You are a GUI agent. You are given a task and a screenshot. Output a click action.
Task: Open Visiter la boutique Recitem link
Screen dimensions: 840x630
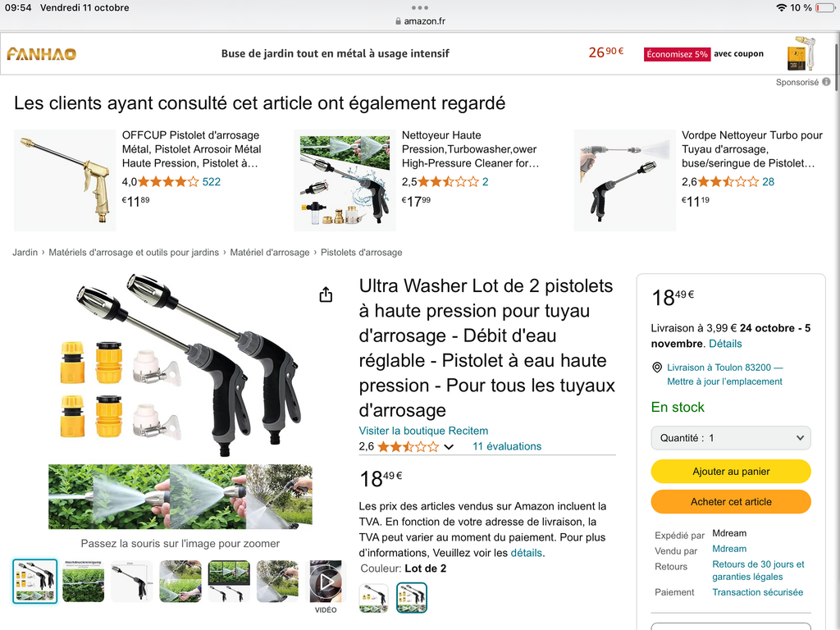[x=423, y=431]
